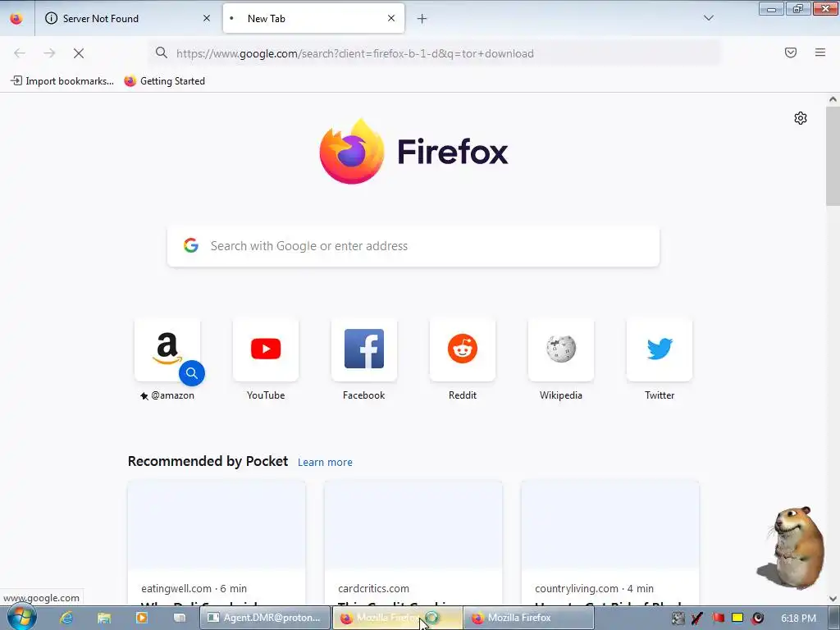Go back with the back arrow

tap(20, 53)
